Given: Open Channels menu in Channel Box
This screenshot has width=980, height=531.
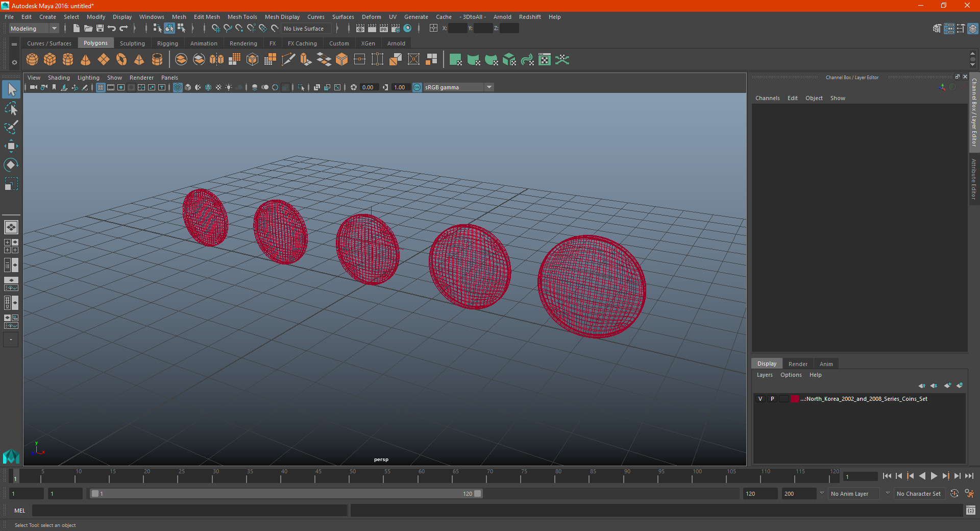Looking at the screenshot, I should (x=767, y=98).
